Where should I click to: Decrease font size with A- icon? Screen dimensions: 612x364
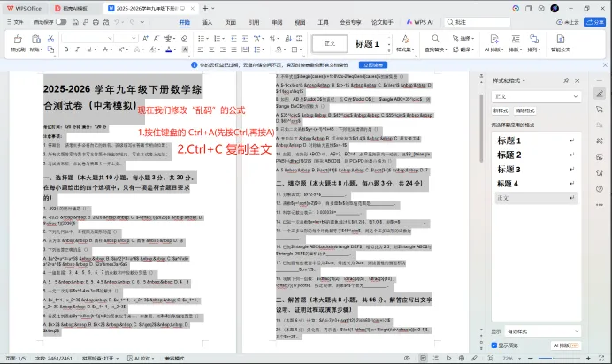point(157,38)
